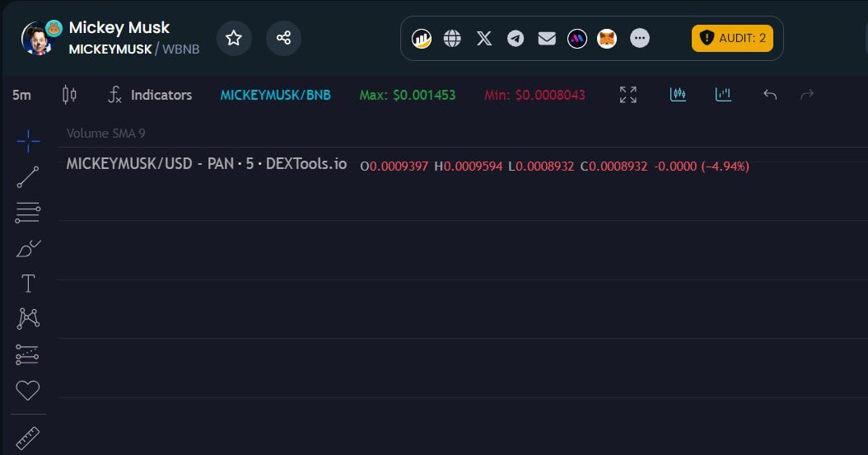868x455 pixels.
Task: Open the purple wave logo link
Action: [x=576, y=38]
